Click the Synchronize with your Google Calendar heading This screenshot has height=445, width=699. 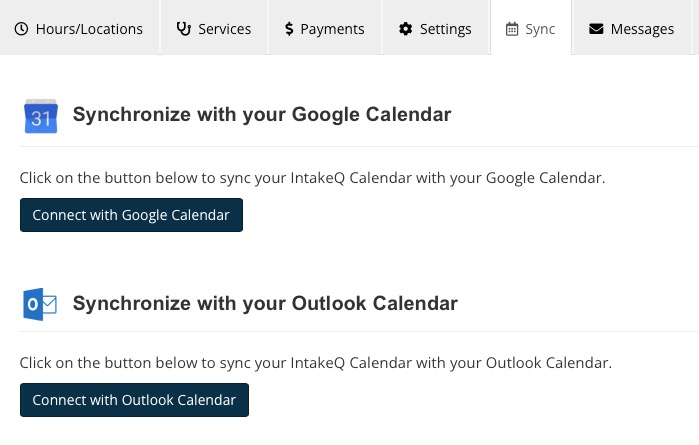tap(262, 115)
